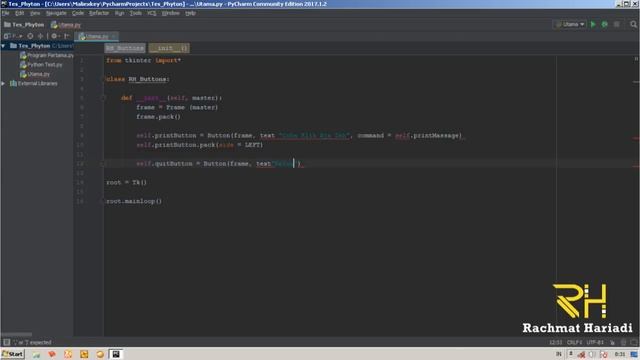Image resolution: width=640 pixels, height=360 pixels.
Task: Click read-only lock icon in status bar
Action: coord(612,342)
